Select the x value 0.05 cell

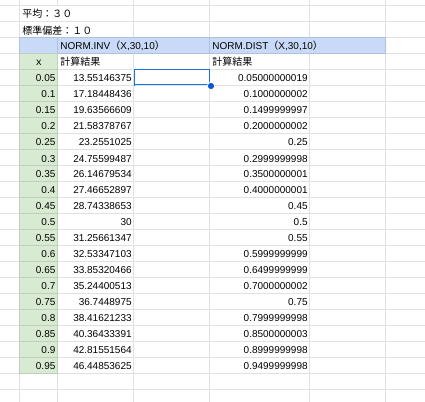click(x=39, y=78)
